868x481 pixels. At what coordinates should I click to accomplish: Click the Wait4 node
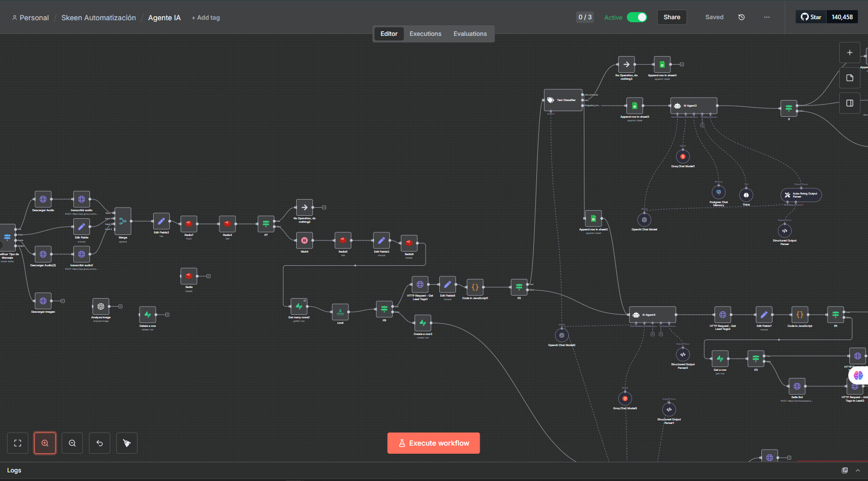[x=304, y=240]
